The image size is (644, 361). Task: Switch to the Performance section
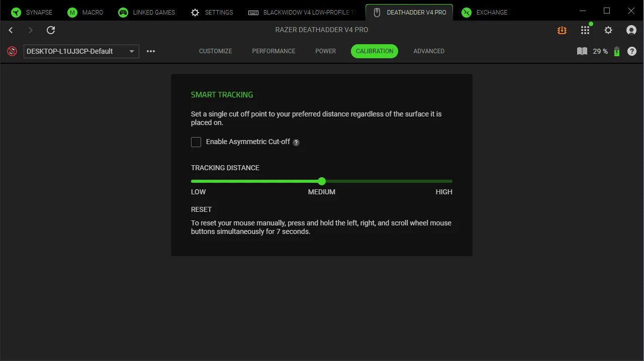coord(274,51)
